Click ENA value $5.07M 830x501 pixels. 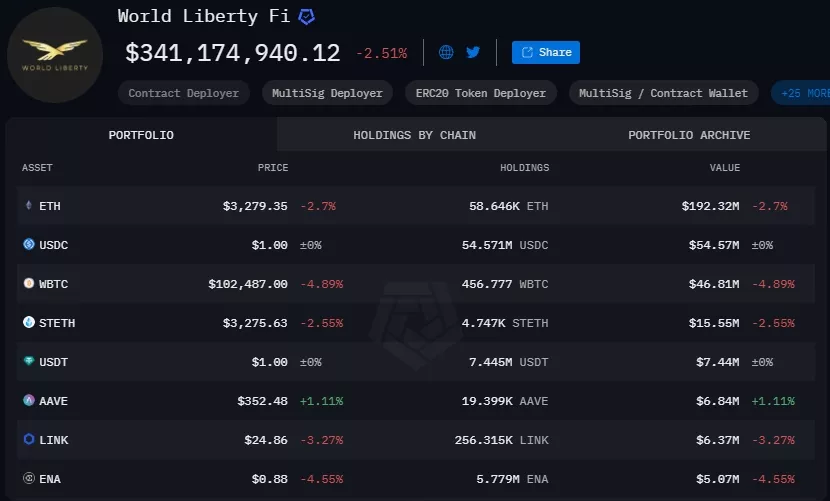click(x=718, y=479)
